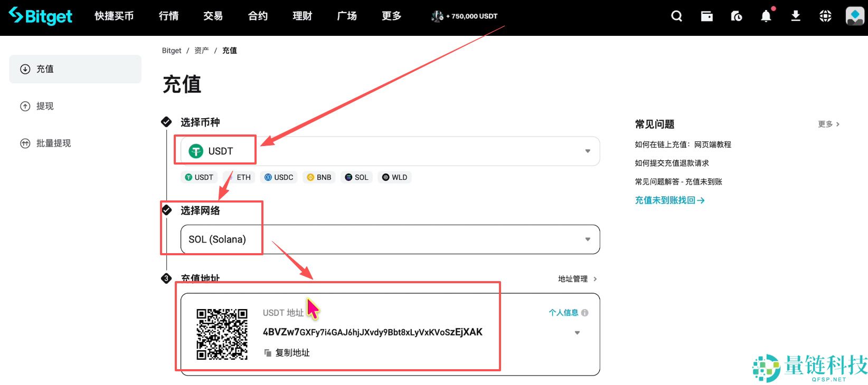This screenshot has width=868, height=385.
Task: Click the 个人信息 info icon
Action: (584, 313)
